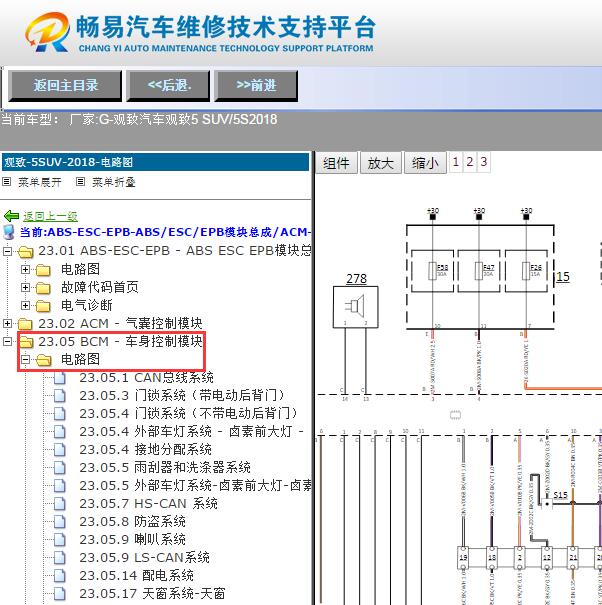Click fuse F26 in the diagram
Image resolution: width=602 pixels, height=605 pixels.
(526, 271)
